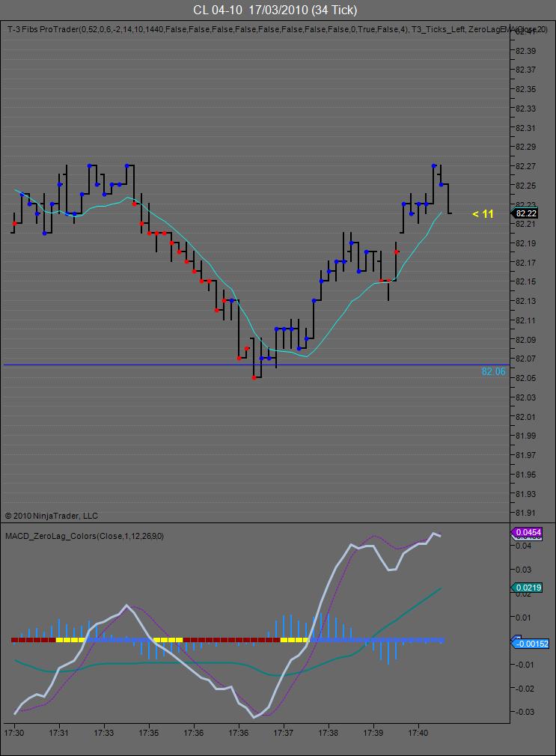The image size is (556, 756).
Task: Click the 17:38 time axis label
Action: (x=328, y=733)
